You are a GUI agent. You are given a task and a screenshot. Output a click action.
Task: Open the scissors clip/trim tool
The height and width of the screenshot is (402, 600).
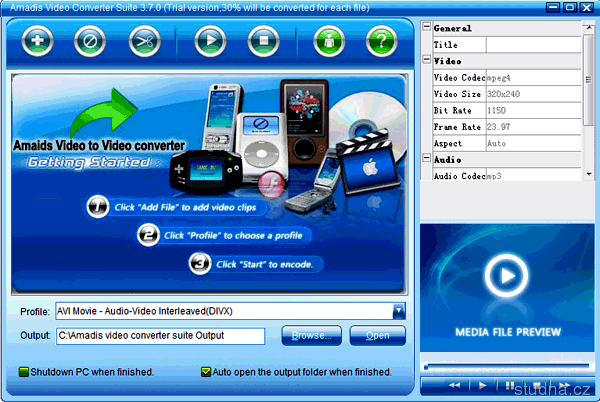[x=145, y=41]
